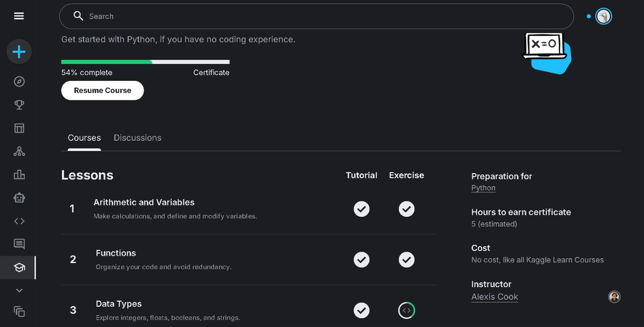Open Home compass icon in sidebar
Image resolution: width=644 pixels, height=327 pixels.
(19, 81)
